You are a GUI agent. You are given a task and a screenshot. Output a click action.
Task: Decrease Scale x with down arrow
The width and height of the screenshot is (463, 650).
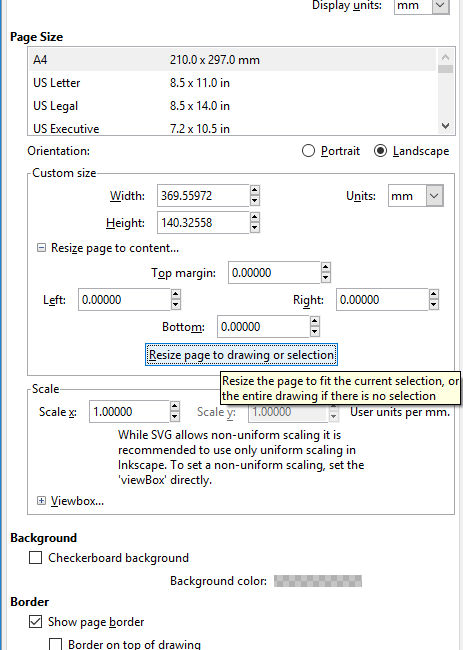click(x=175, y=417)
